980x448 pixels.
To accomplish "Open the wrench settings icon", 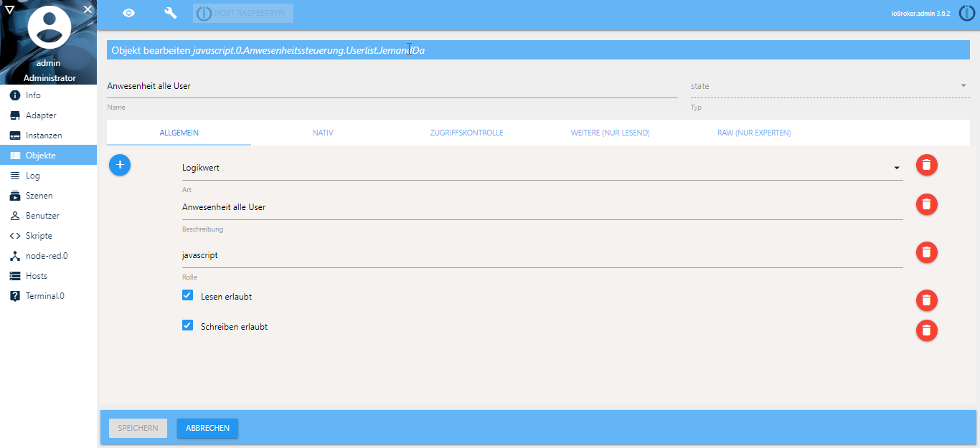I will 171,13.
